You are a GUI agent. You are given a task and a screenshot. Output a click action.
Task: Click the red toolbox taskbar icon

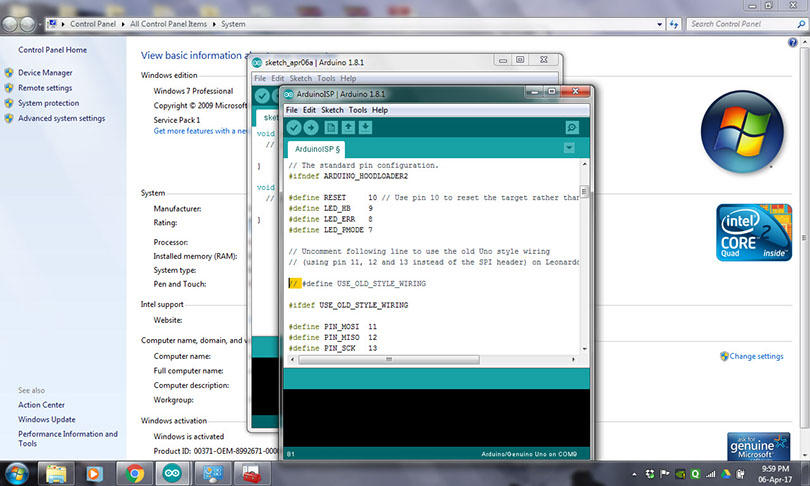(252, 474)
